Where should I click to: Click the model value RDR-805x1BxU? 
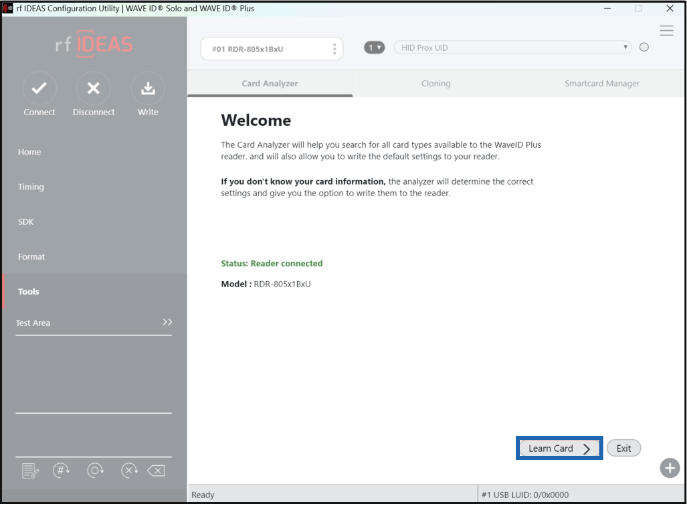282,284
